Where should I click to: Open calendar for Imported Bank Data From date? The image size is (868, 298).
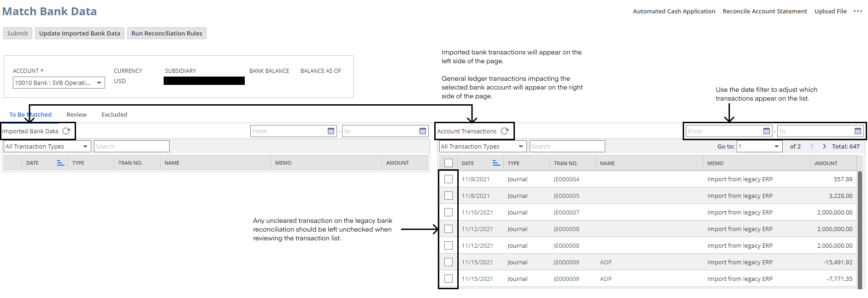click(331, 131)
